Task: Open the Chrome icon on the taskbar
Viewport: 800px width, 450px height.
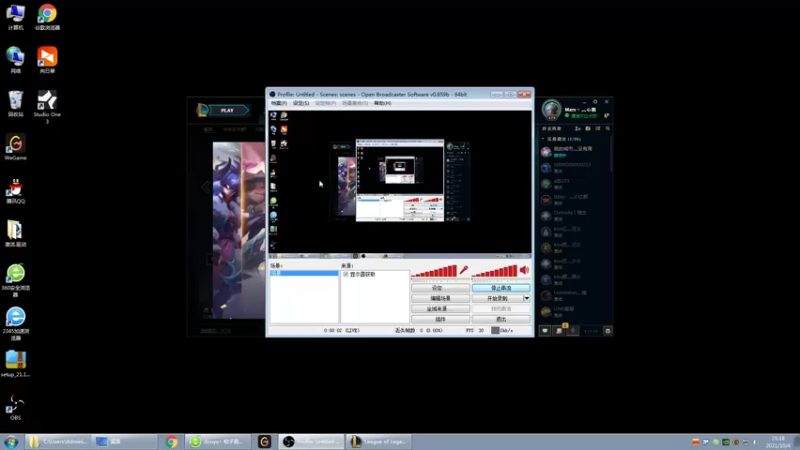Action: pos(171,441)
